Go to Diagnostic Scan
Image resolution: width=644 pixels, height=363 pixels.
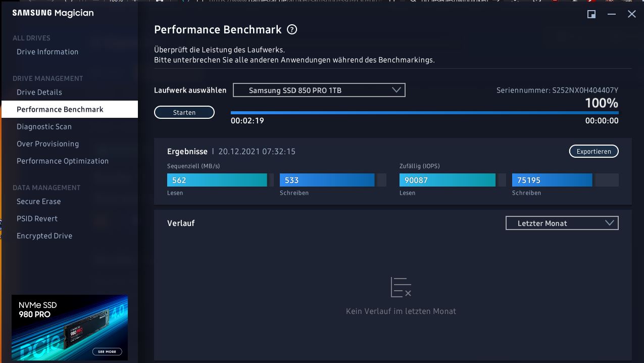coord(44,126)
